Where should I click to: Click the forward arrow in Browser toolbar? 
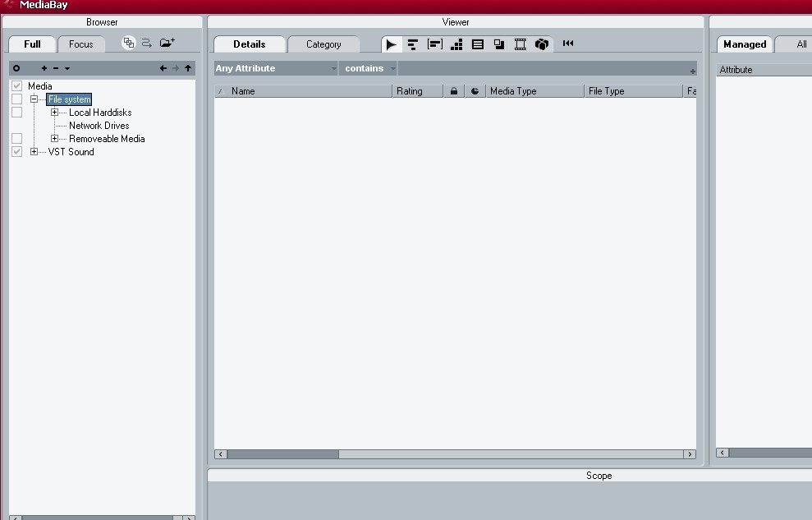pos(176,68)
